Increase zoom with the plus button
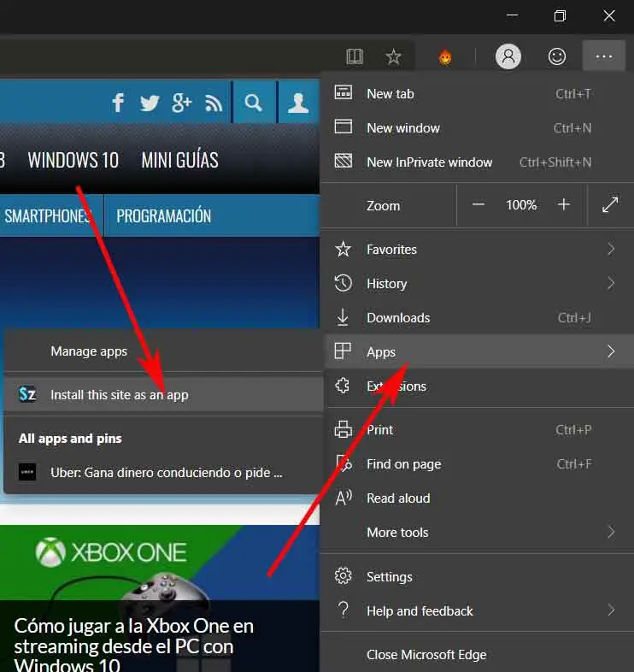This screenshot has width=634, height=672. click(564, 204)
